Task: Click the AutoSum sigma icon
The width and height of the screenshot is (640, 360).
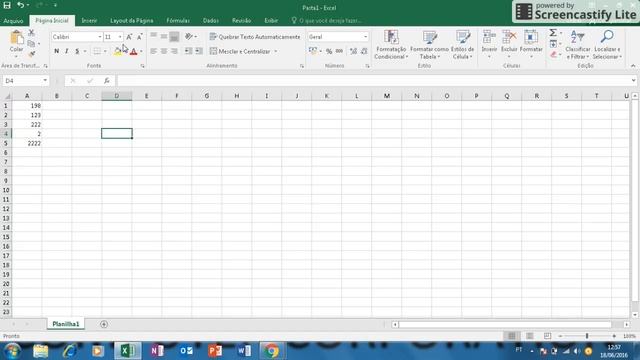Action: tap(553, 33)
